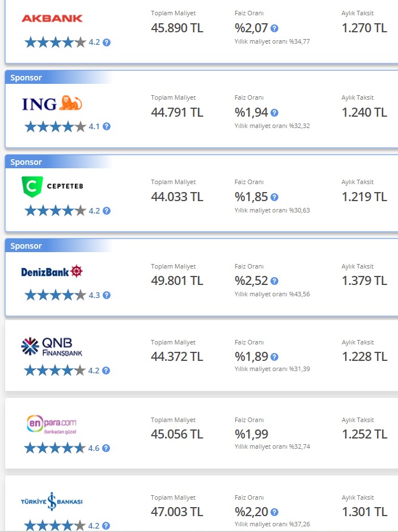Click the CEPTETEB star rating
The width and height of the screenshot is (398, 532).
56,211
